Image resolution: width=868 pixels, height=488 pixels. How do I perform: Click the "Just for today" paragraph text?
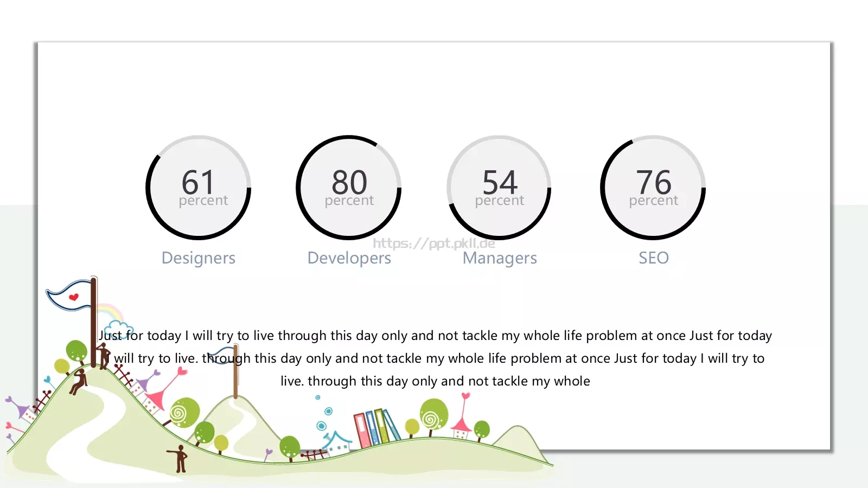point(435,358)
